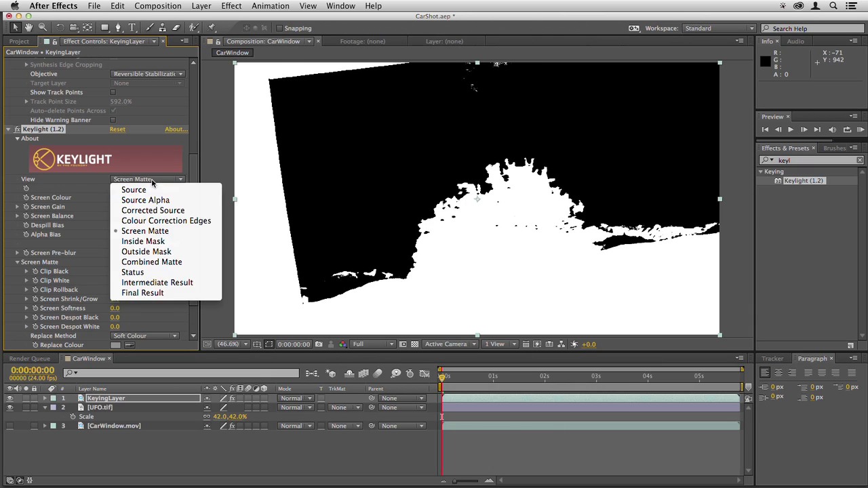Select the Clone Stamp tool
The width and height of the screenshot is (868, 488).
click(x=162, y=28)
